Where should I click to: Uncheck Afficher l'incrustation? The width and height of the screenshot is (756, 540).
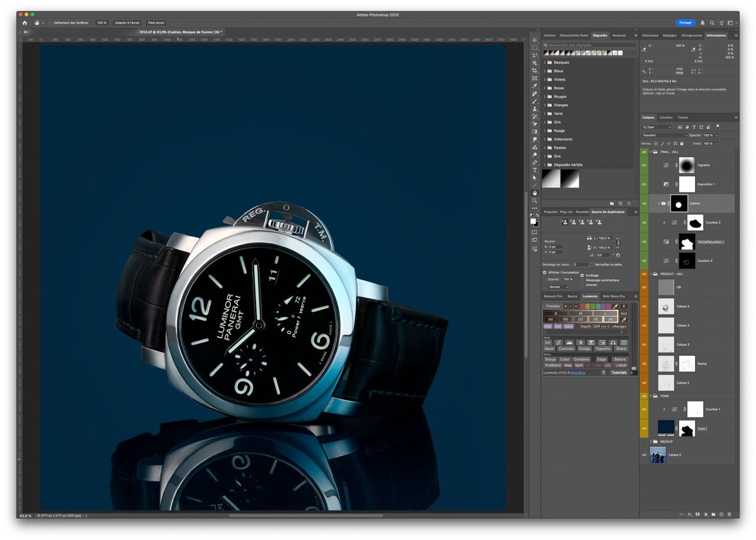[545, 273]
